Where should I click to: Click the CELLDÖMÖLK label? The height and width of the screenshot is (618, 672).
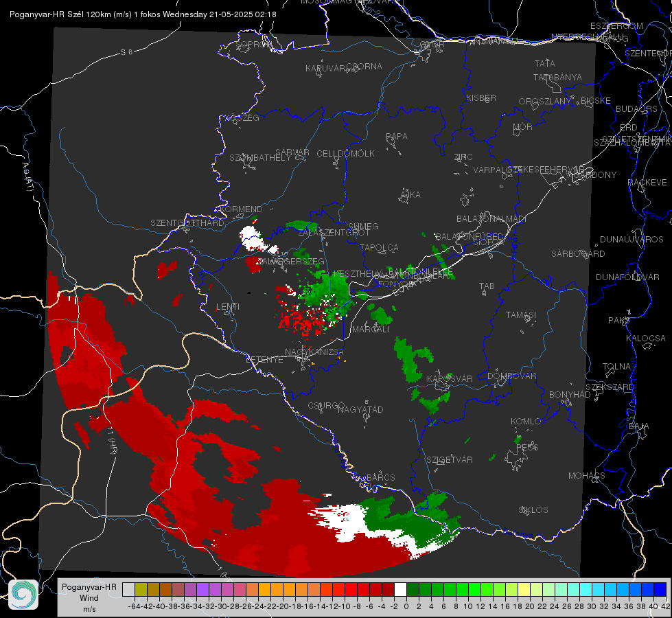[x=345, y=154]
